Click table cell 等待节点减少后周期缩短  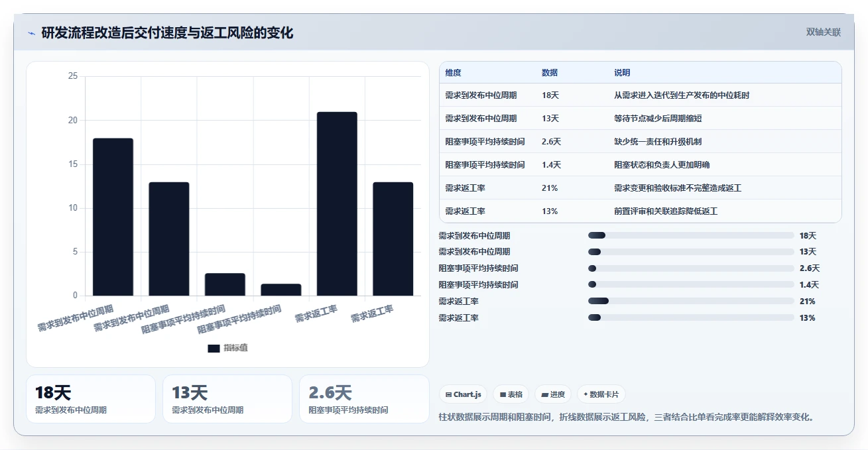(x=658, y=119)
